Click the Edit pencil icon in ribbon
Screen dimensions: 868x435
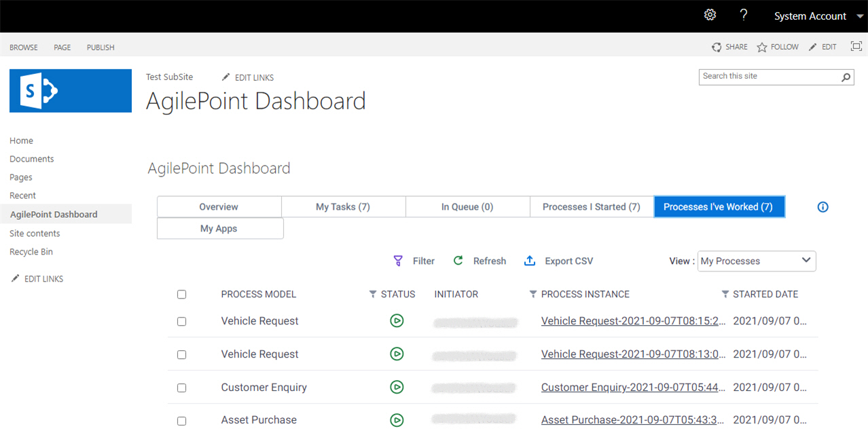coord(813,47)
